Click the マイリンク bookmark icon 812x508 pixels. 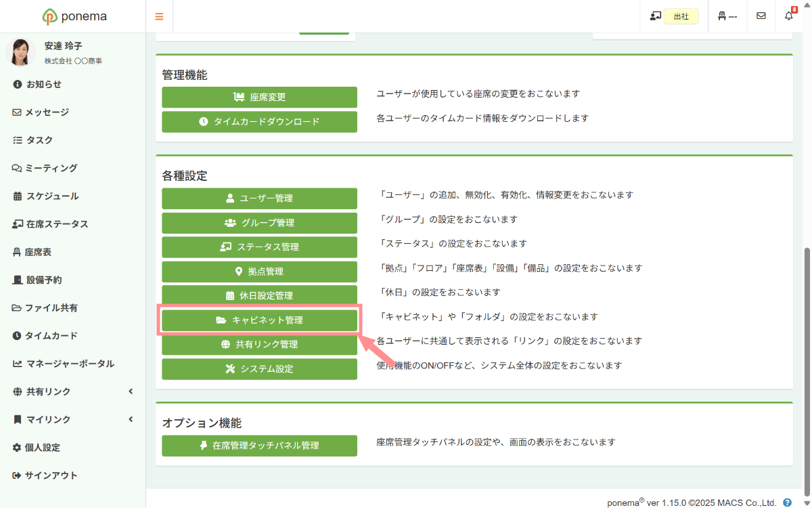[x=18, y=419]
